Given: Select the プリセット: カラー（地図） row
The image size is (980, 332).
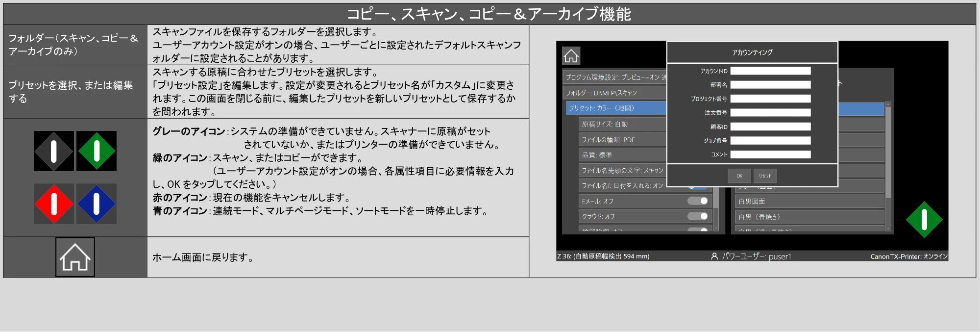Looking at the screenshot, I should tap(616, 108).
